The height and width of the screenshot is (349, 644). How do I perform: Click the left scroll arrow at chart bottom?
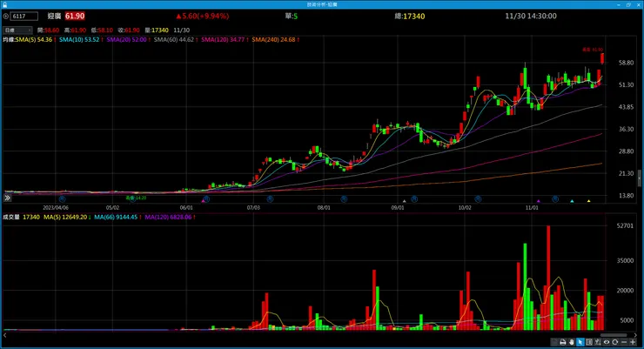point(5,335)
